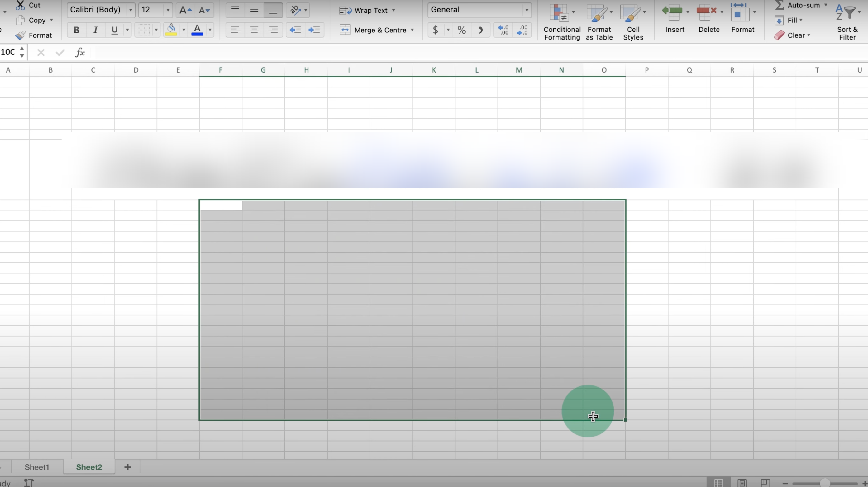Switch to the Sheet1 tab

click(x=37, y=467)
